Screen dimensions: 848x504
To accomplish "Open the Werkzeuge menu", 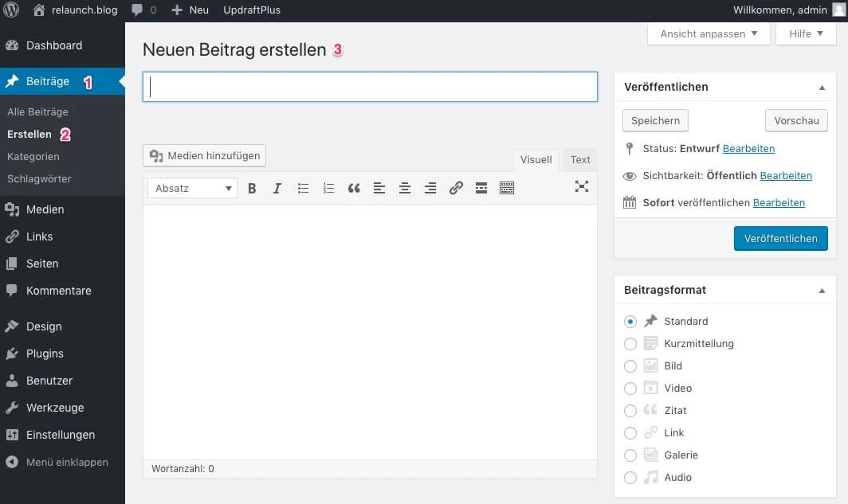I will click(x=62, y=408).
